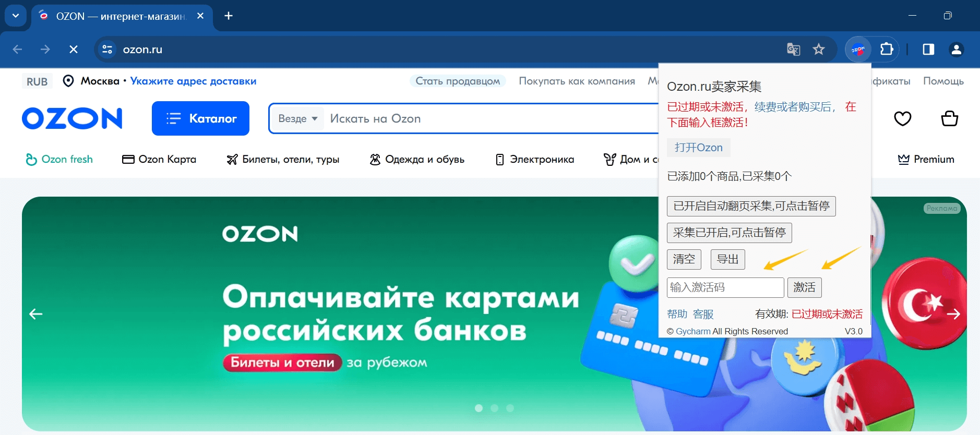Click the 导出 export button

(728, 259)
